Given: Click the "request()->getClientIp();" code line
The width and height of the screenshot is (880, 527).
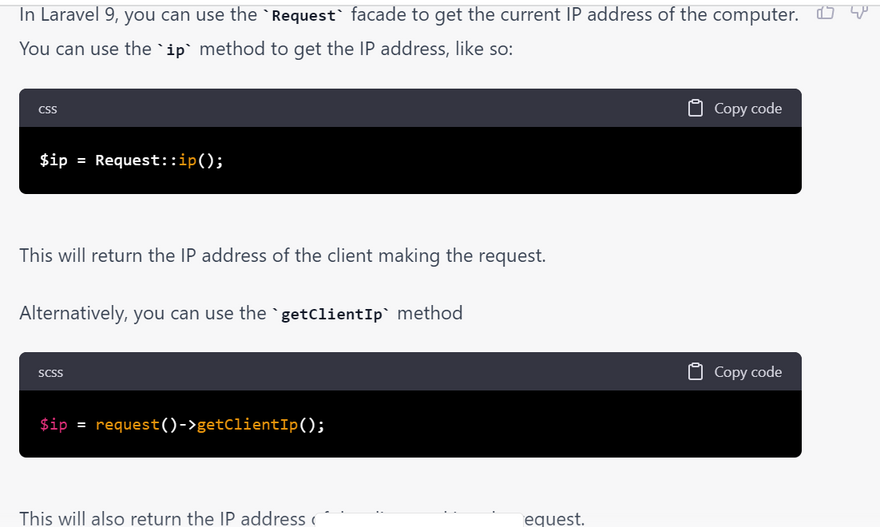Looking at the screenshot, I should tap(210, 424).
